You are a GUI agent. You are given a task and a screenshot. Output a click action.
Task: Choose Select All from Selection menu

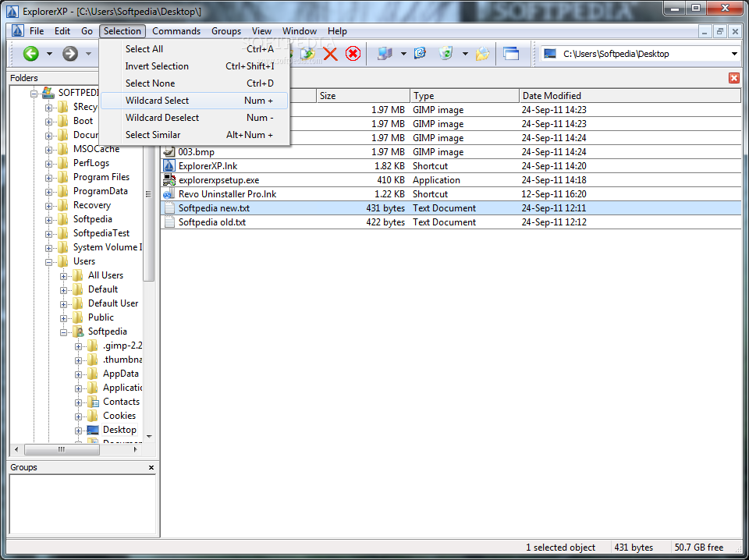tap(194, 49)
